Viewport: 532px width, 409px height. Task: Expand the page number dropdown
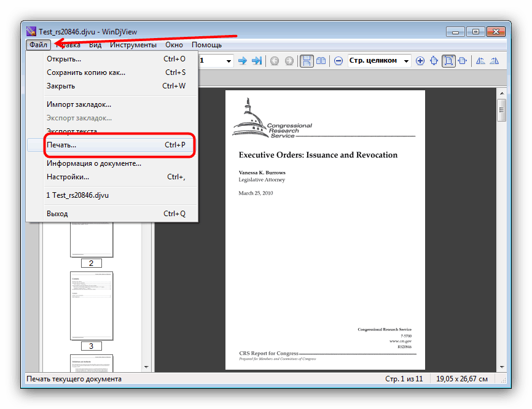pyautogui.click(x=229, y=61)
